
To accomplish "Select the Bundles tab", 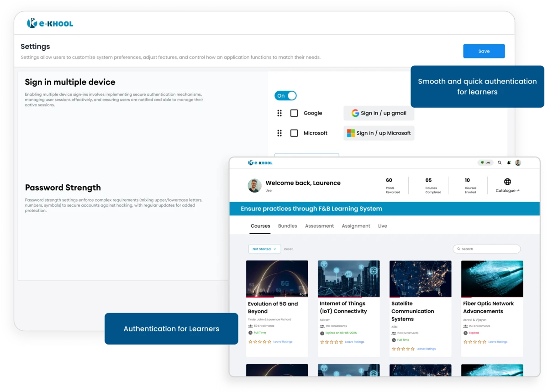I will pos(287,226).
